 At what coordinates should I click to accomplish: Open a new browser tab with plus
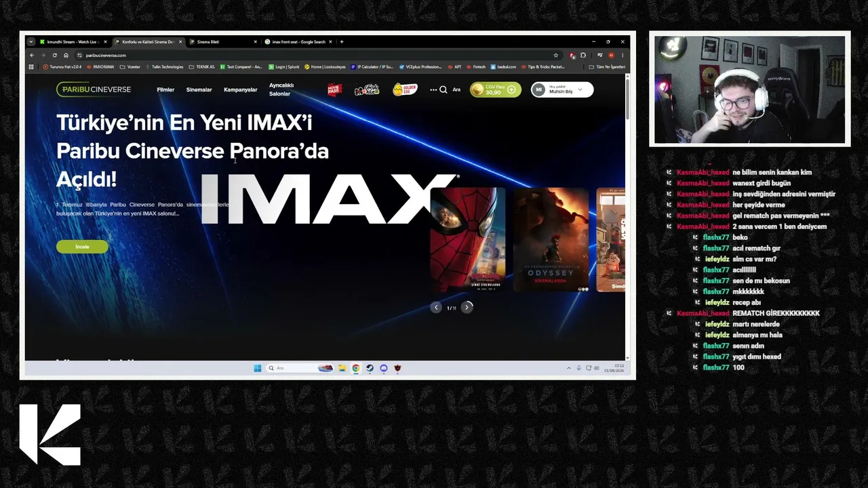(341, 42)
